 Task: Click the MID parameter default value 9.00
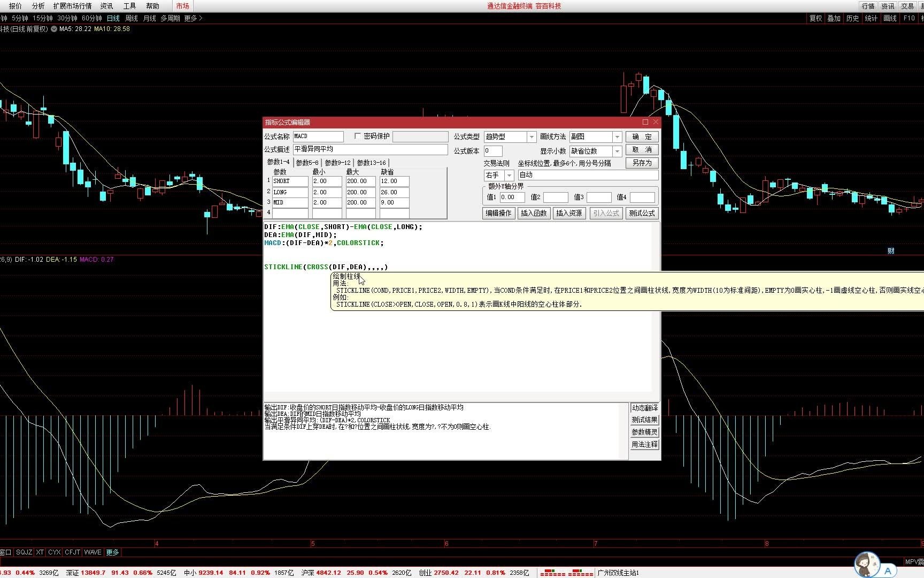tap(395, 203)
